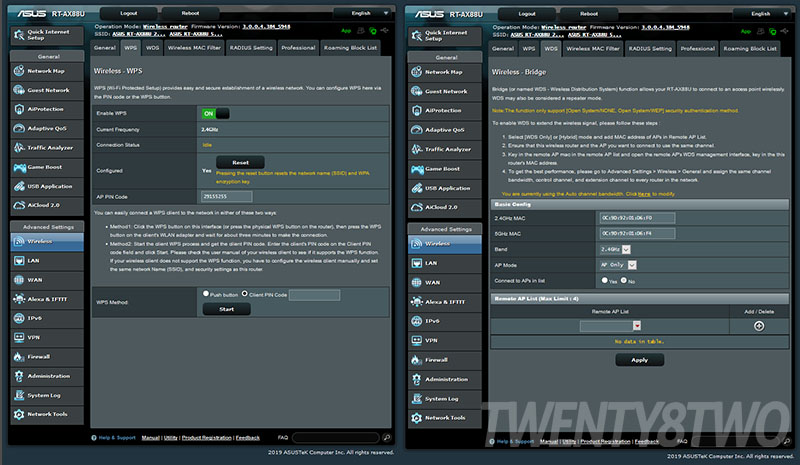
Task: Click Apply button in Bridge window
Action: click(639, 360)
